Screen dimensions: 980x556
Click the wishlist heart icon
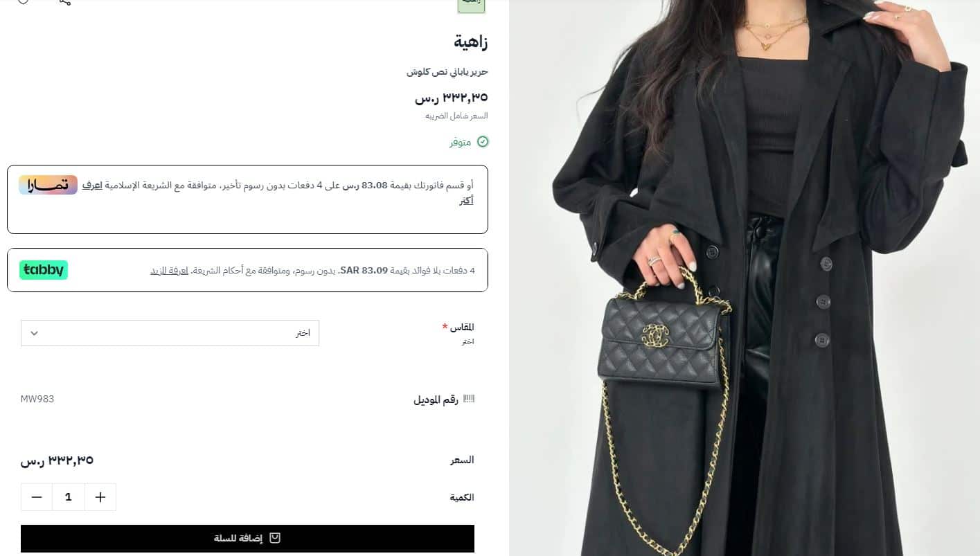point(23,2)
